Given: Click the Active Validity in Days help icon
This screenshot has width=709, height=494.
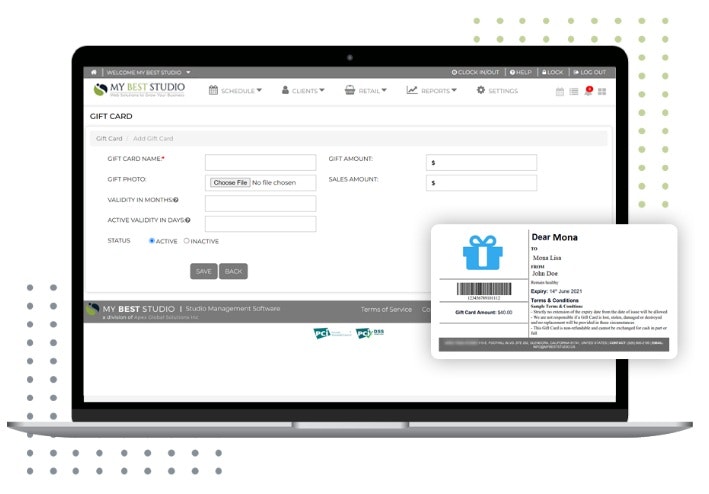Looking at the screenshot, I should pos(188,220).
